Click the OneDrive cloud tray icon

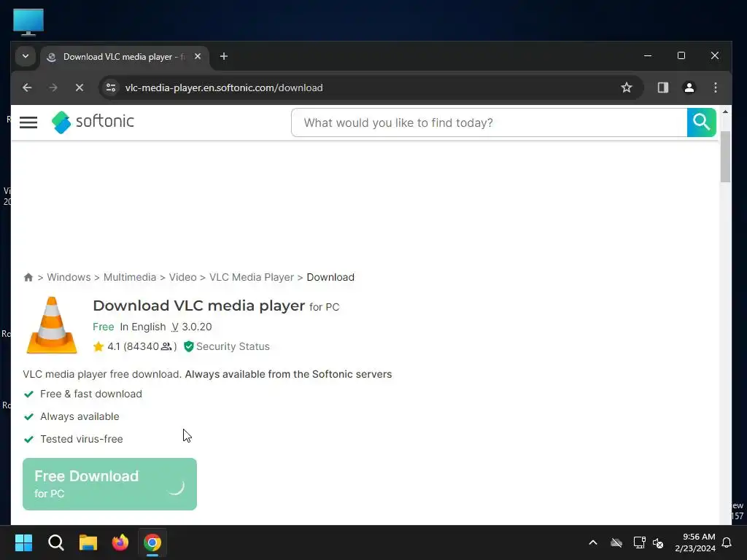coord(616,542)
